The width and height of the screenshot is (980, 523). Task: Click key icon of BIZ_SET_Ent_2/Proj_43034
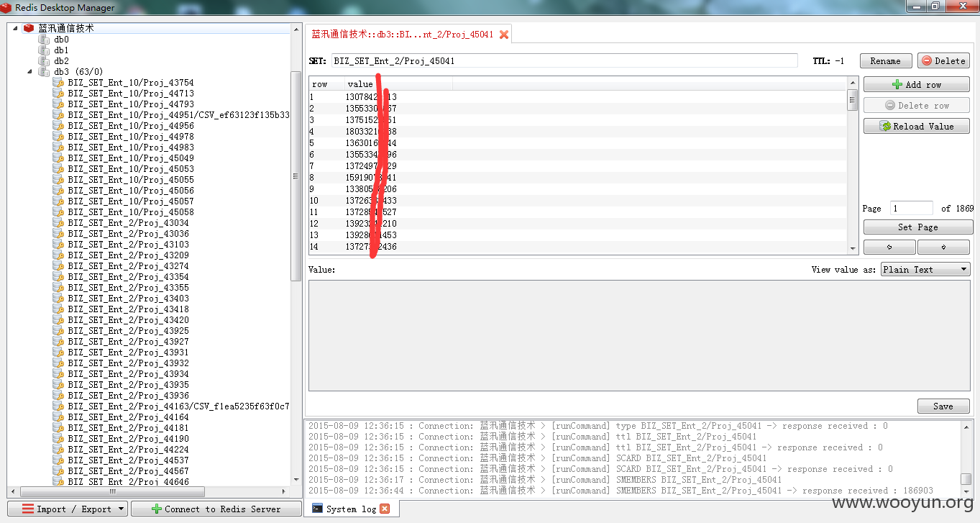[58, 223]
